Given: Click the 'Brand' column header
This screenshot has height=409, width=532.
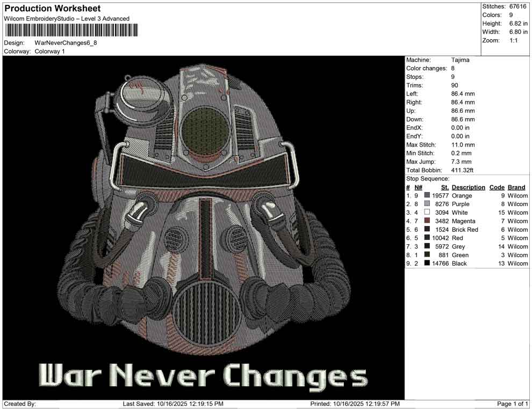Looking at the screenshot, I should (516, 187).
